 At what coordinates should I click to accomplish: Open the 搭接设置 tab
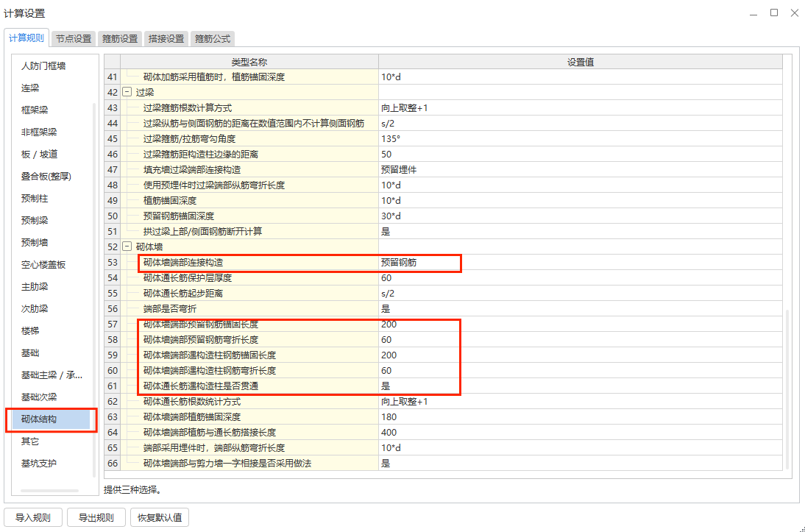coord(166,38)
